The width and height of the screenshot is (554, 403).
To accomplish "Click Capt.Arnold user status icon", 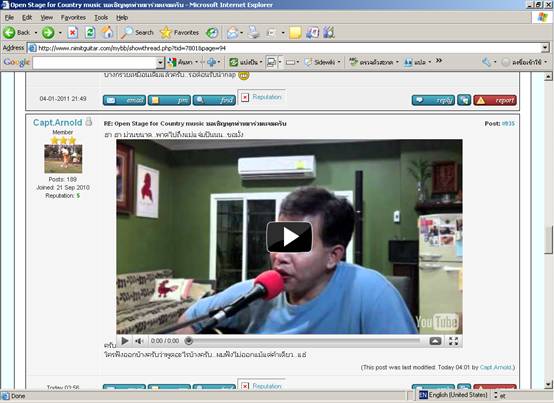I will coord(89,122).
